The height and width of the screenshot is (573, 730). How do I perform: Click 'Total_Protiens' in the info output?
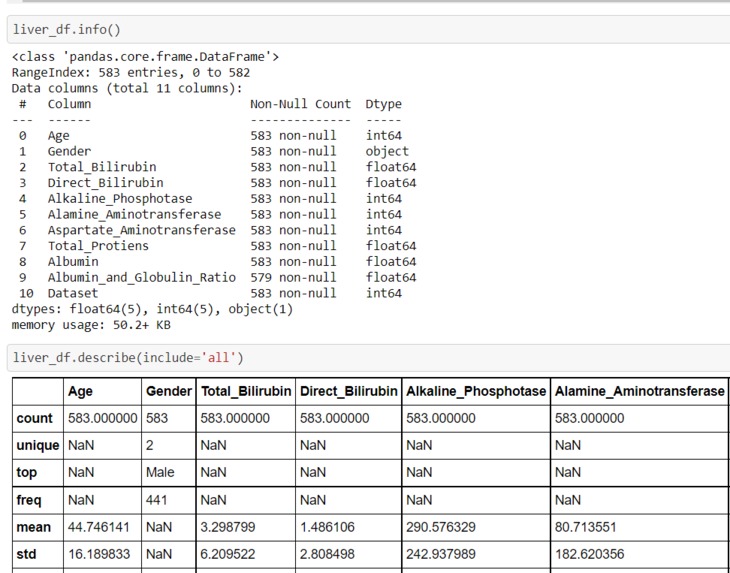pos(98,246)
